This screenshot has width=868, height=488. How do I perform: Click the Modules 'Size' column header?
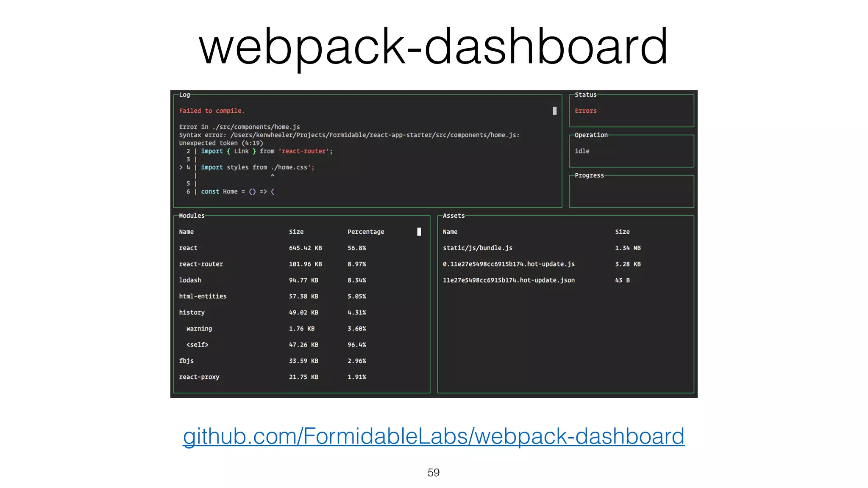coord(296,232)
